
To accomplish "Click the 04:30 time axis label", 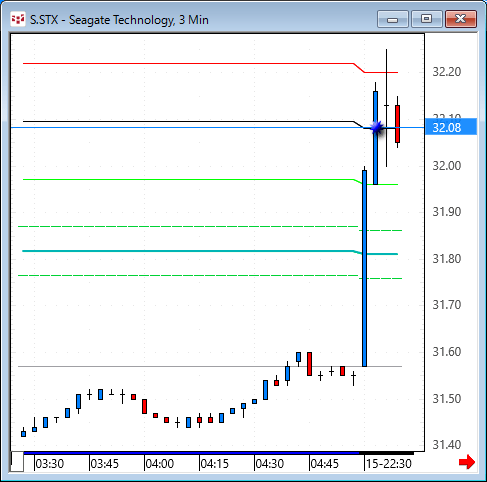I will [270, 464].
